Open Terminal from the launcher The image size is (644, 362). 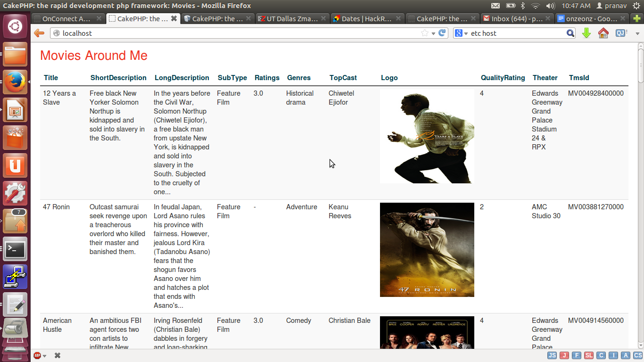[x=15, y=249]
